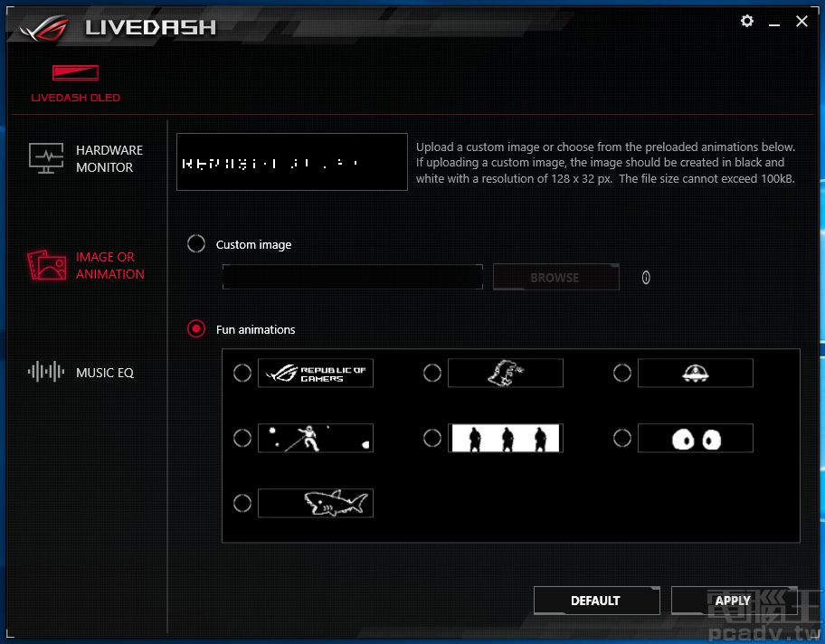
Task: Click the ROG logo in title bar
Action: [43, 26]
